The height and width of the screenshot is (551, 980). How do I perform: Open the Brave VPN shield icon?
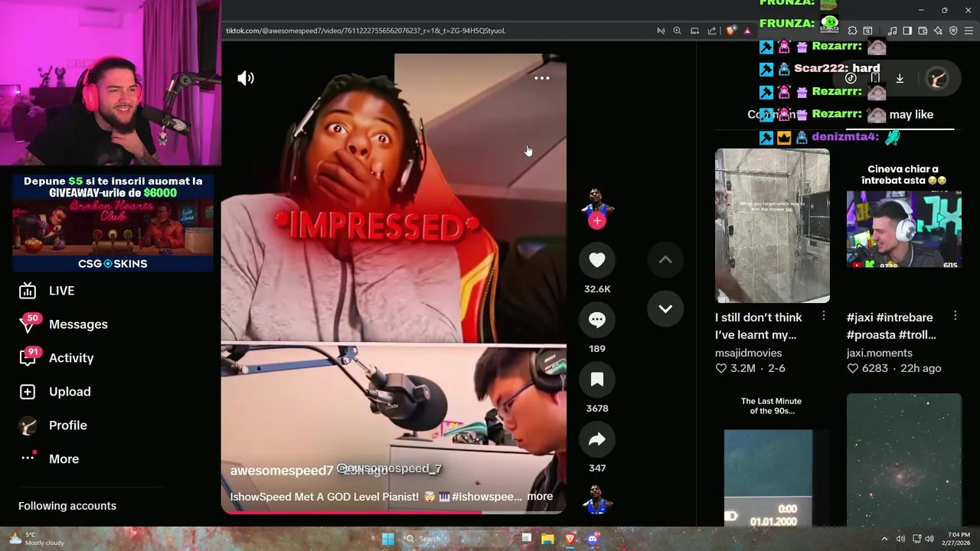(x=953, y=31)
